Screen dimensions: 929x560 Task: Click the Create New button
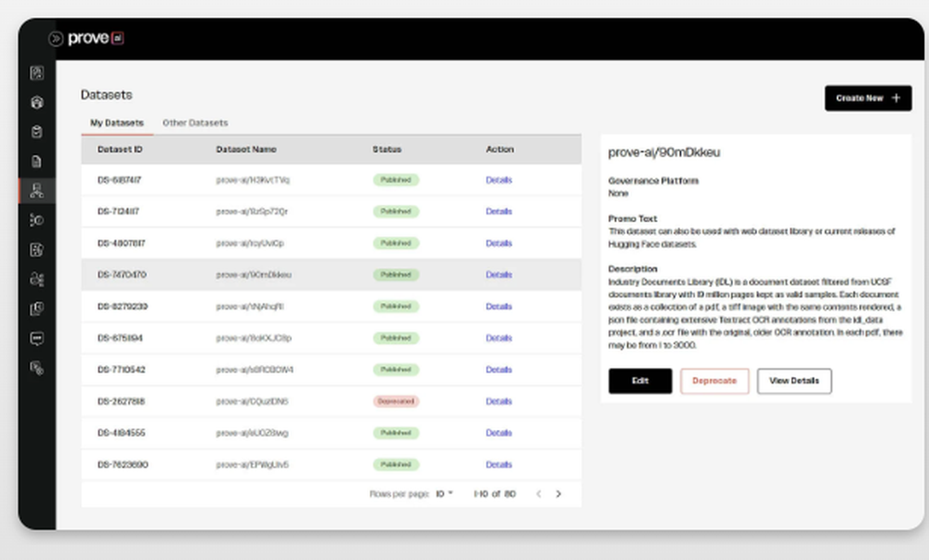pos(867,98)
